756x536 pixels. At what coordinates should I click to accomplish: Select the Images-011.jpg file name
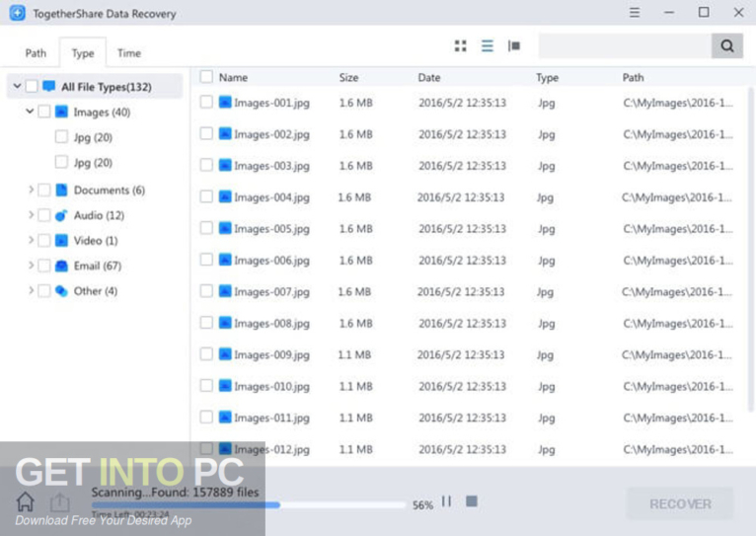[x=272, y=418]
